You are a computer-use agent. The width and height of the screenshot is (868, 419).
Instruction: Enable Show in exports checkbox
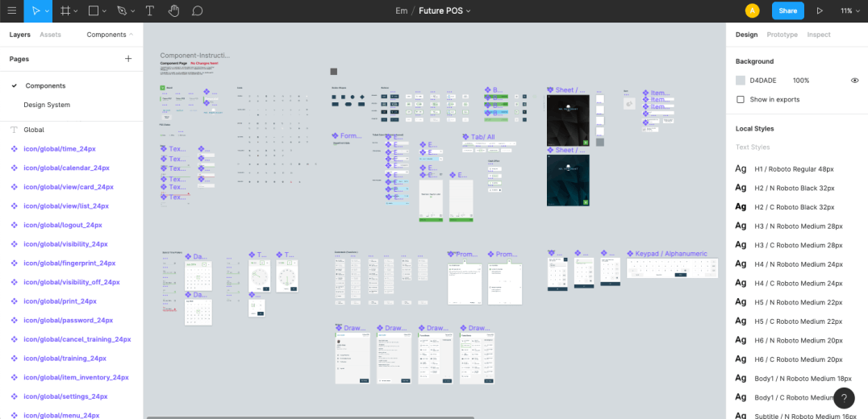coord(741,99)
